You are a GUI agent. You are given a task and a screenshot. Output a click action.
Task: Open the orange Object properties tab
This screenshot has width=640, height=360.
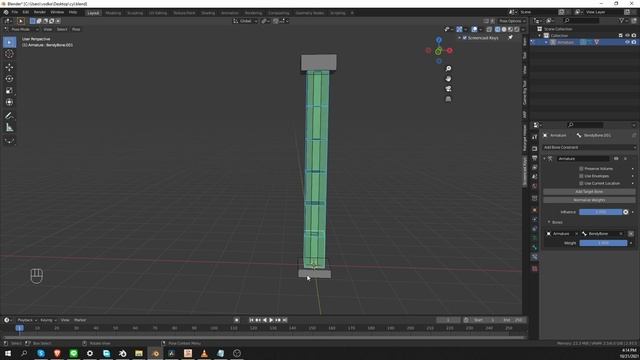tap(534, 210)
